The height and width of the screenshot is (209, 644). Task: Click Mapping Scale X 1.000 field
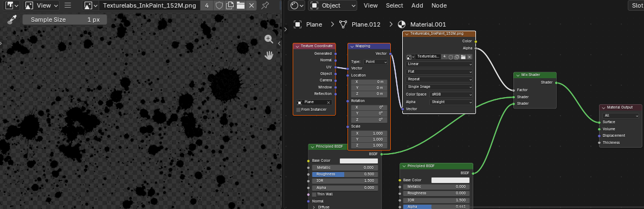pos(369,134)
